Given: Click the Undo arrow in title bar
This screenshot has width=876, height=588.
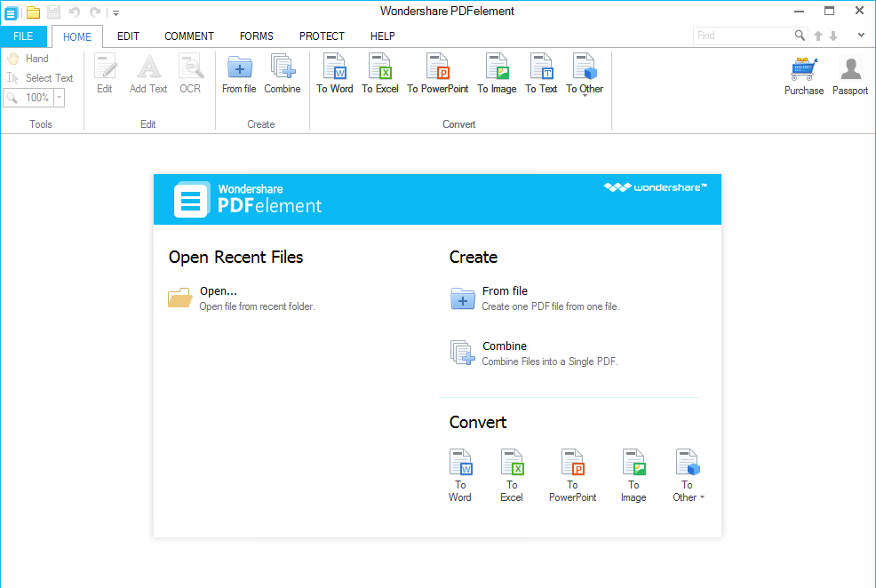Looking at the screenshot, I should (75, 12).
